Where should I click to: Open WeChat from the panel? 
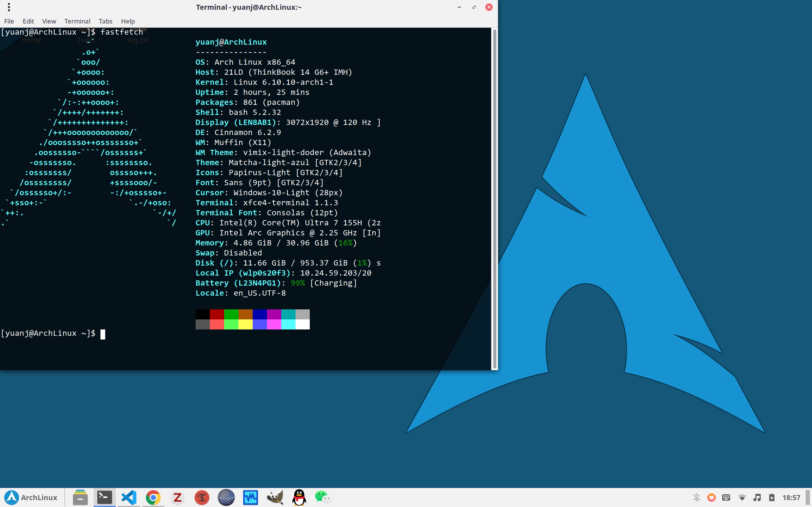[x=323, y=497]
